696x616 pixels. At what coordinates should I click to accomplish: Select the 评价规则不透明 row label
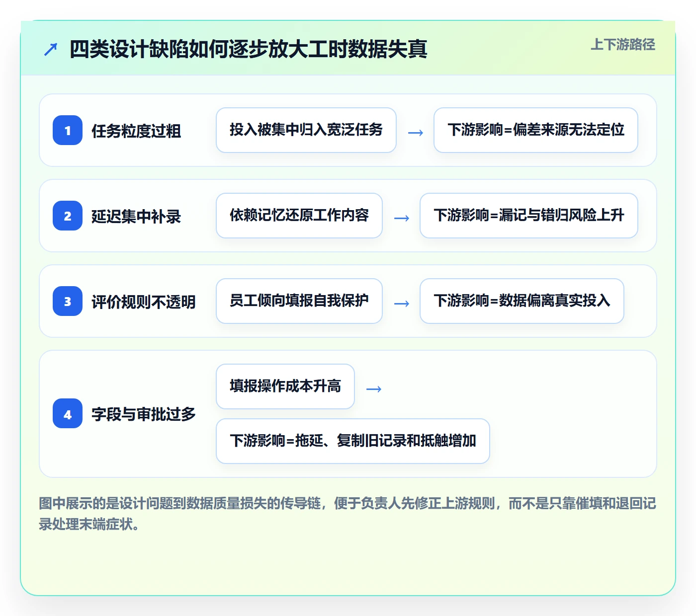[x=144, y=302]
